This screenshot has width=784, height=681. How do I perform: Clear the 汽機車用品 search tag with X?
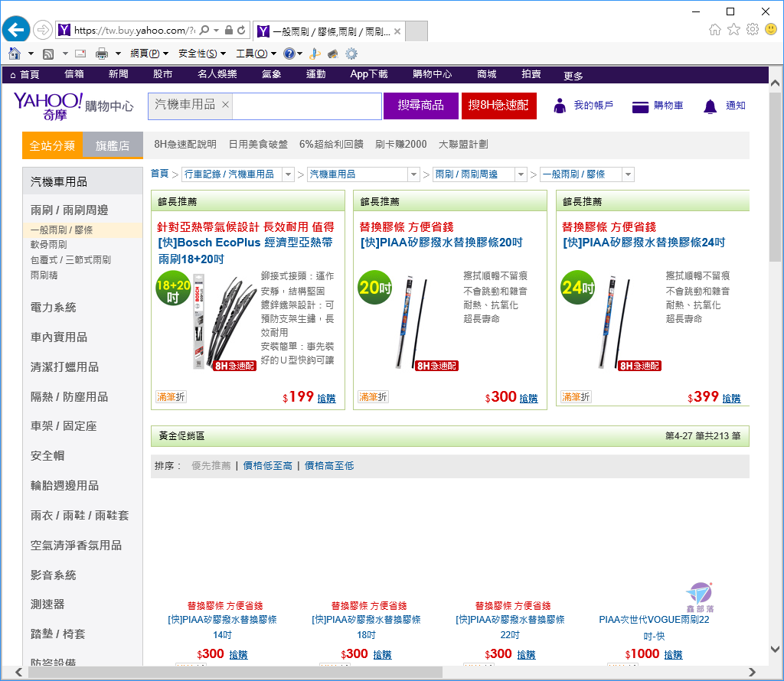tap(226, 104)
